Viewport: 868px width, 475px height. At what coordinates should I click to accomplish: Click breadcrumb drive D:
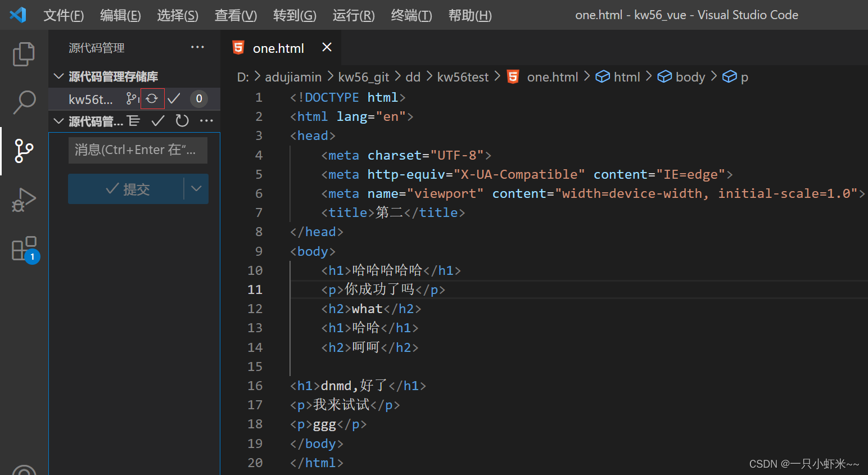[243, 77]
